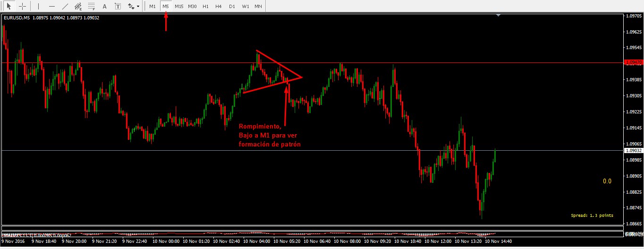The height and width of the screenshot is (249, 644).
Task: Click the 10 Nov 00:00 time label
Action: click(167, 241)
